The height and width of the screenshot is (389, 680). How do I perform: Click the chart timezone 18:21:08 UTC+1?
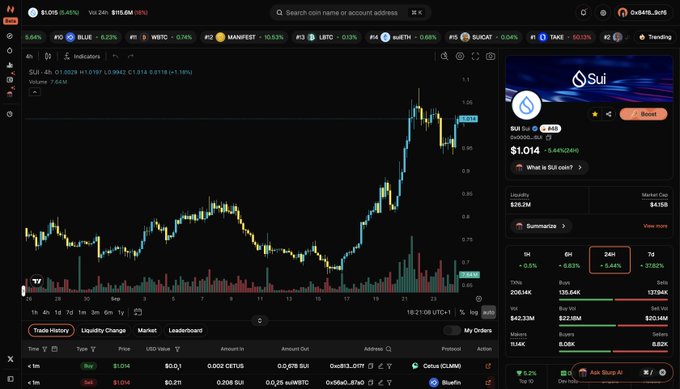pyautogui.click(x=428, y=312)
